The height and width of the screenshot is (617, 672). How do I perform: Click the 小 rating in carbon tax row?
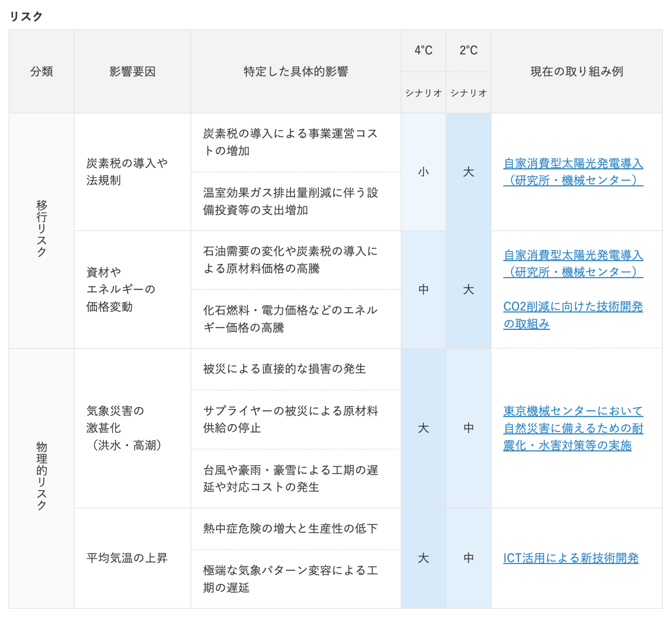coord(423,172)
